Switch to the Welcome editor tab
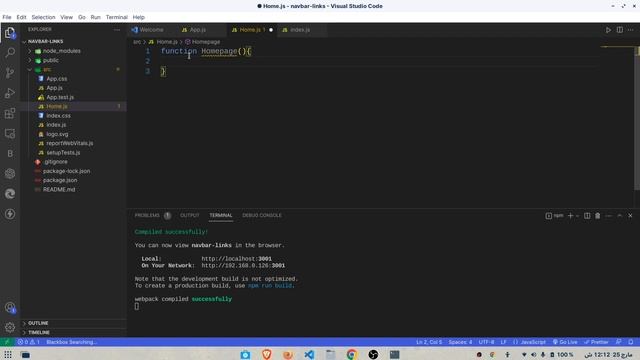The width and height of the screenshot is (640, 360). pos(151,30)
